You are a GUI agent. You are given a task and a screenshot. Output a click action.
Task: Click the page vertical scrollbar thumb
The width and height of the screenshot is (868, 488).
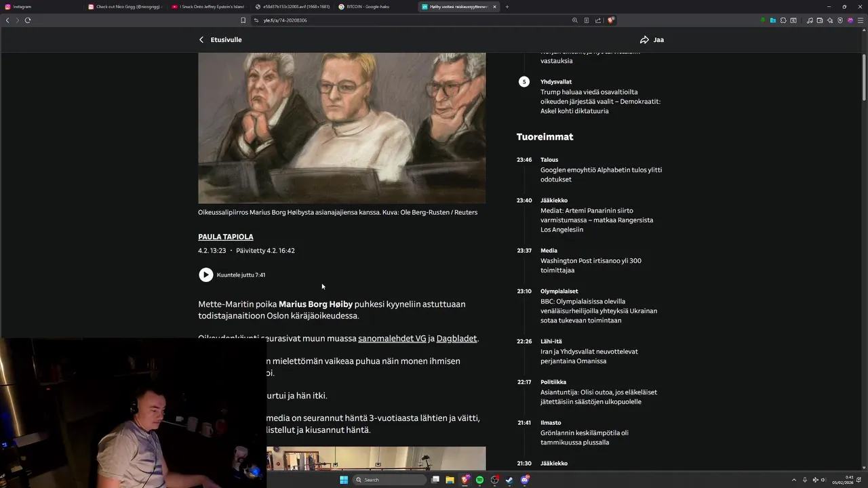pos(864,78)
